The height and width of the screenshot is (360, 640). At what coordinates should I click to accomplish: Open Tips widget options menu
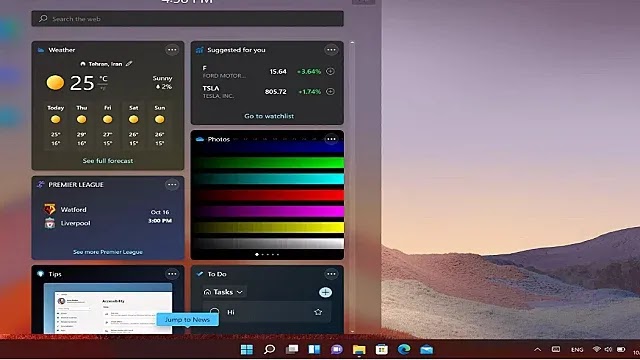click(x=172, y=274)
